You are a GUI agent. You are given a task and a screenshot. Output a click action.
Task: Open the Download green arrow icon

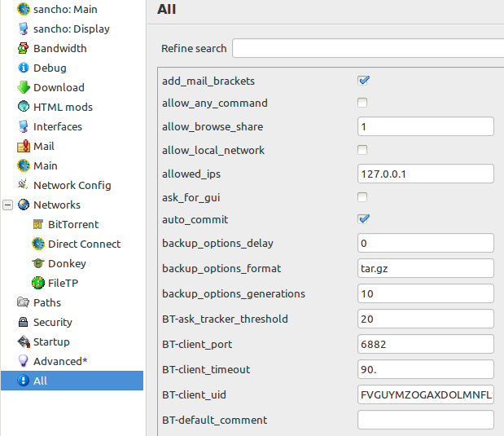[23, 87]
